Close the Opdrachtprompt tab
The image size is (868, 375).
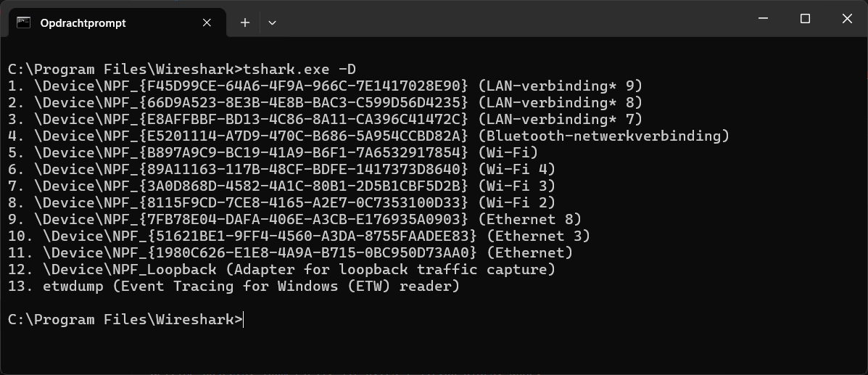(207, 22)
